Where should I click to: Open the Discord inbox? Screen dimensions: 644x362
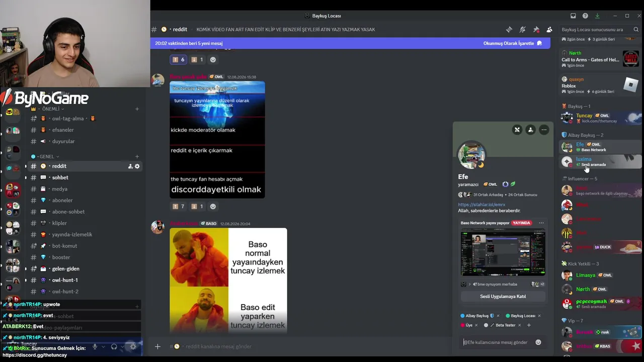coord(573,16)
